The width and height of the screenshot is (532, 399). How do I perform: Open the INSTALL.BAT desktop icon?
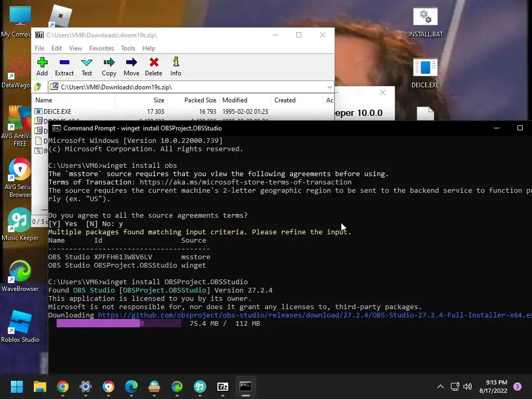click(425, 22)
